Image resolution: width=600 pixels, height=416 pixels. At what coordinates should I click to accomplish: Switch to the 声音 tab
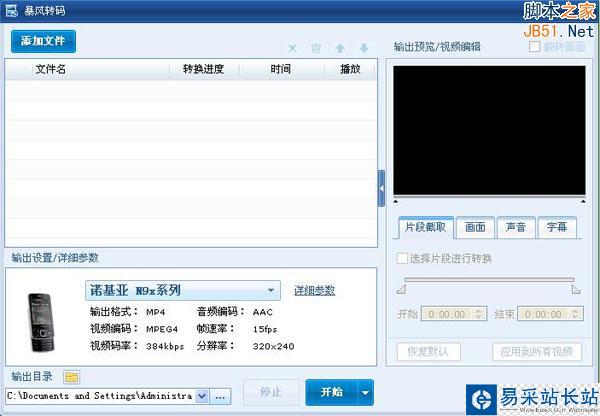click(516, 227)
